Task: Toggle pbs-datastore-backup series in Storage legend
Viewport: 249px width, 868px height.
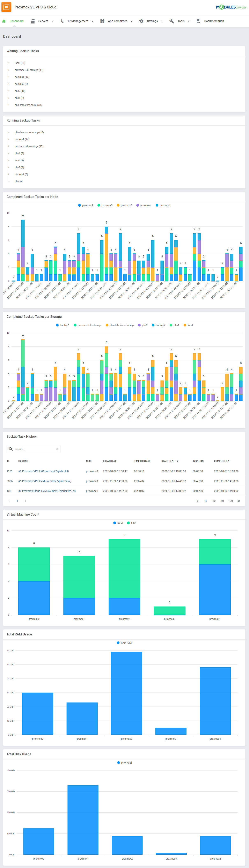Action: [x=119, y=325]
